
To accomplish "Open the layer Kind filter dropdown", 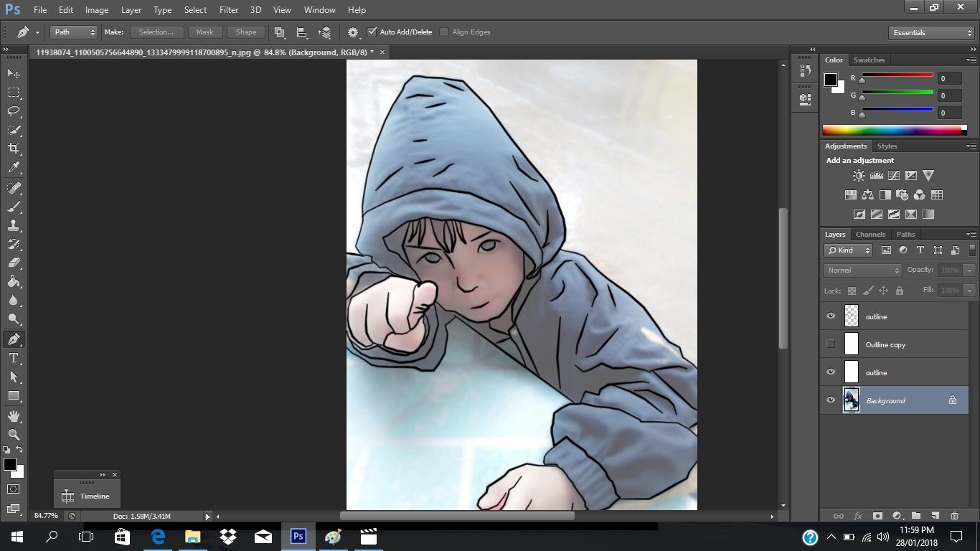I will point(848,250).
